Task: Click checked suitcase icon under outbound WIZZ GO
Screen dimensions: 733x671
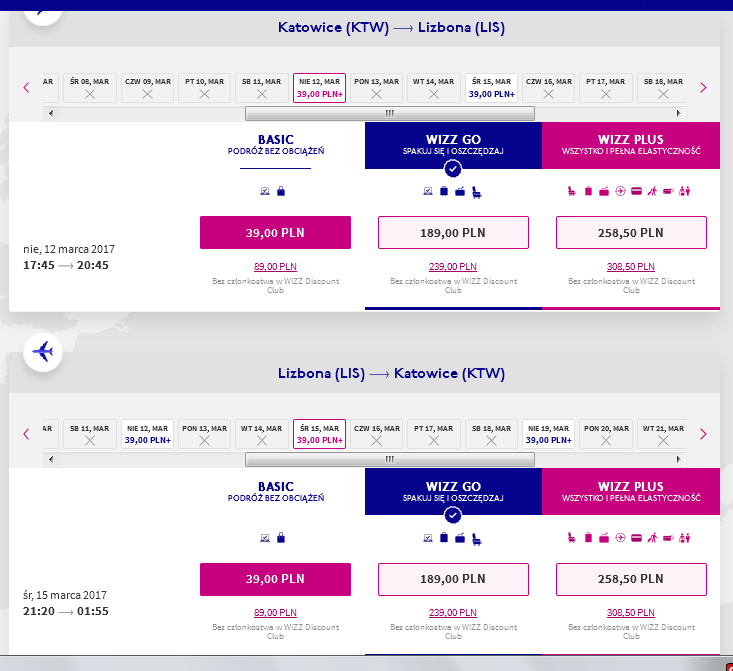Action: 444,191
